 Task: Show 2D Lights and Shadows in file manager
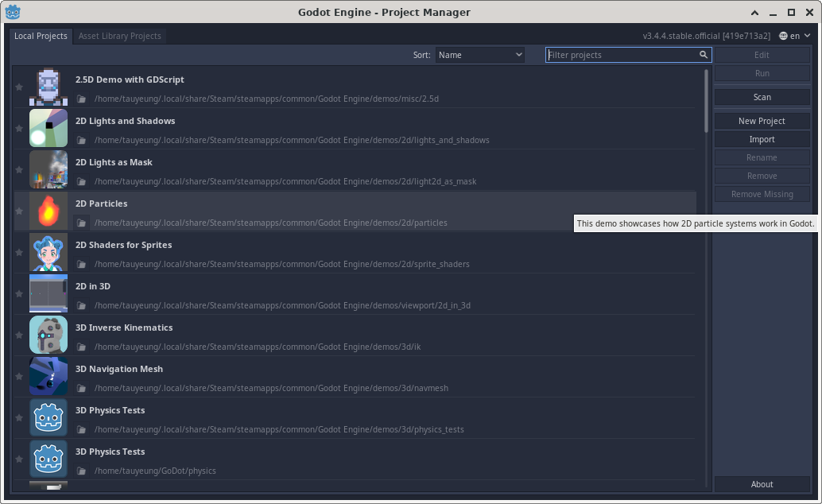pyautogui.click(x=81, y=140)
